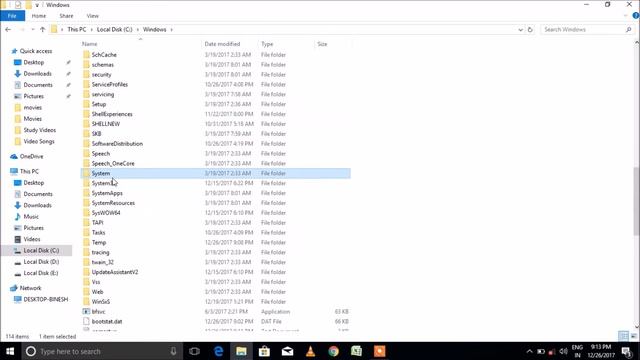Image resolution: width=640 pixels, height=360 pixels.
Task: Select Network in navigation pane
Action: (31, 288)
